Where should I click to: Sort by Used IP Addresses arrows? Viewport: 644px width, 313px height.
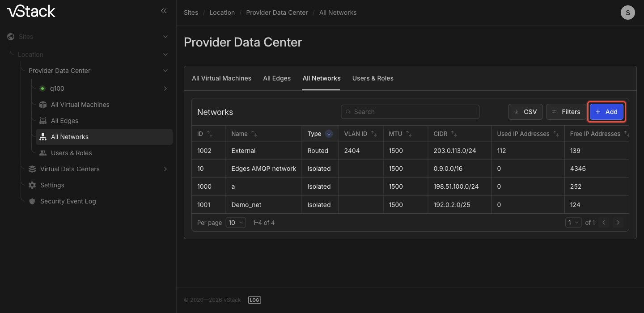556,134
